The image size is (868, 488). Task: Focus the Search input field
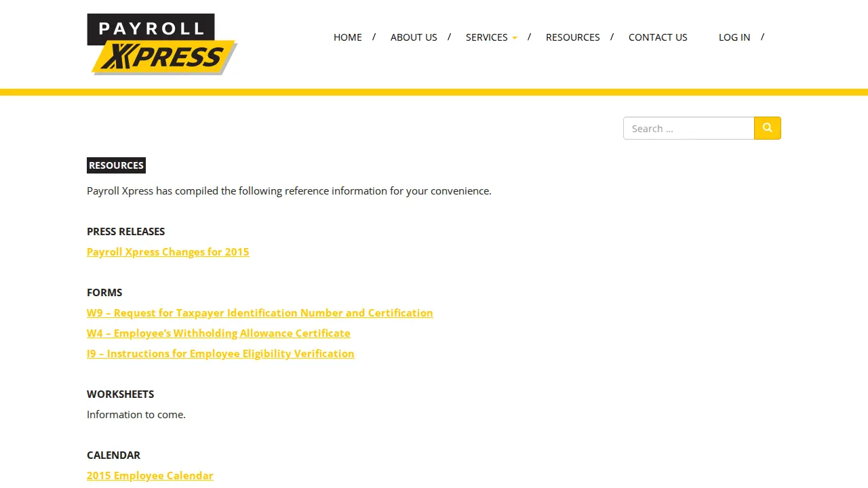point(689,128)
